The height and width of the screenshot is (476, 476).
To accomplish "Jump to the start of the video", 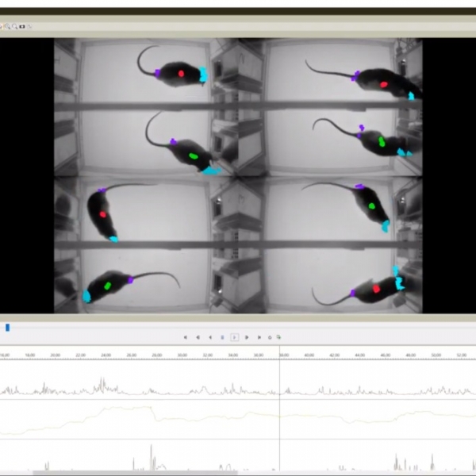I will pos(186,337).
